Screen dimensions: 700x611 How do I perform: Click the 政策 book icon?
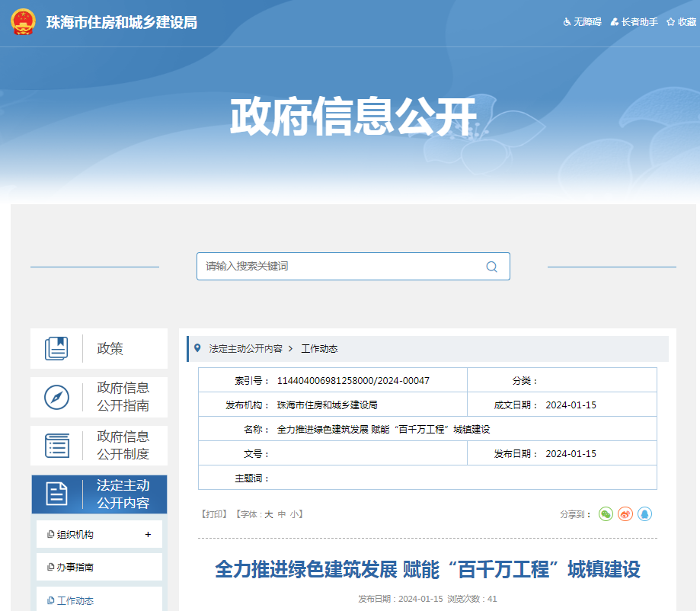(x=56, y=348)
